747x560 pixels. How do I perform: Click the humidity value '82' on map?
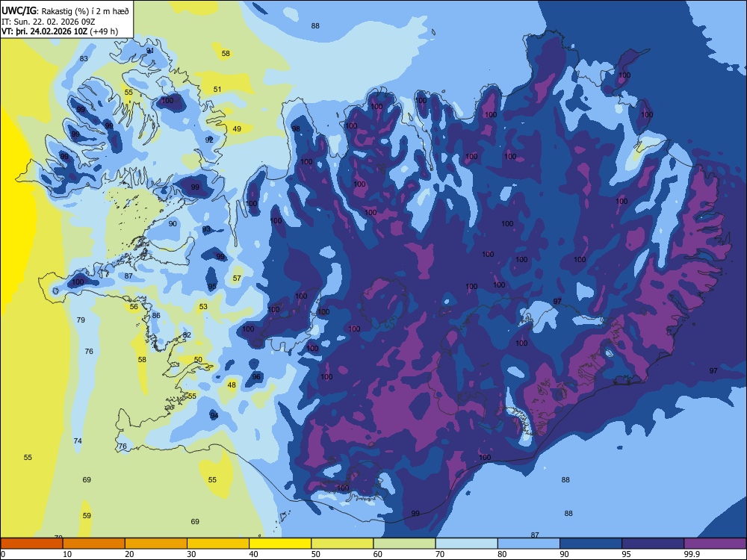point(187,335)
